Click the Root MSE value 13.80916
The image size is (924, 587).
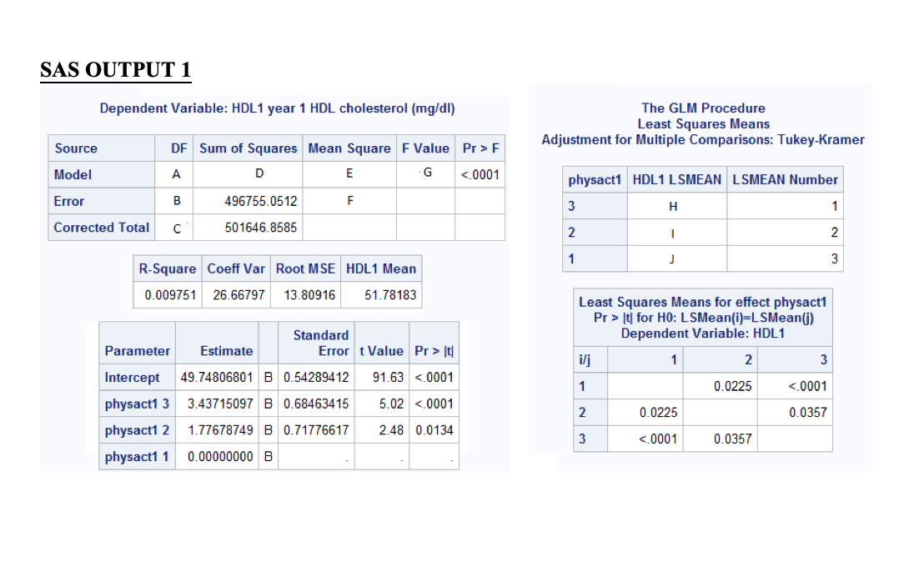309,294
